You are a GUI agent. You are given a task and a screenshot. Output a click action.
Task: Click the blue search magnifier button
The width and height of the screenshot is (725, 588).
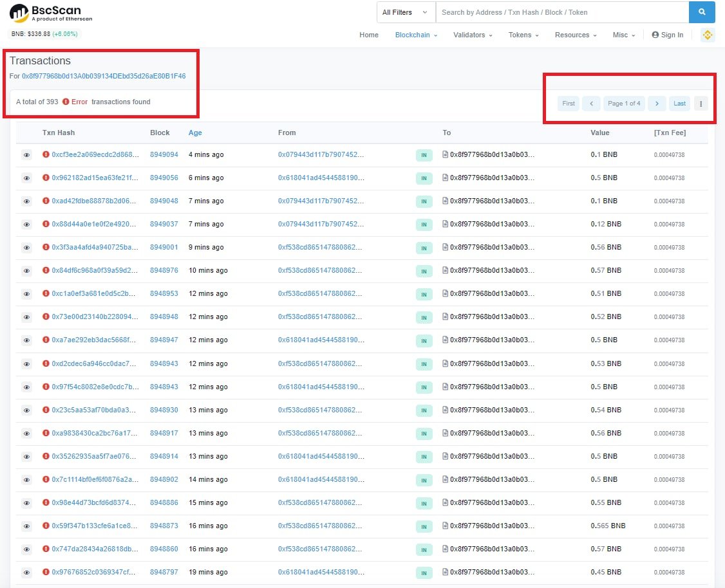[x=701, y=12]
